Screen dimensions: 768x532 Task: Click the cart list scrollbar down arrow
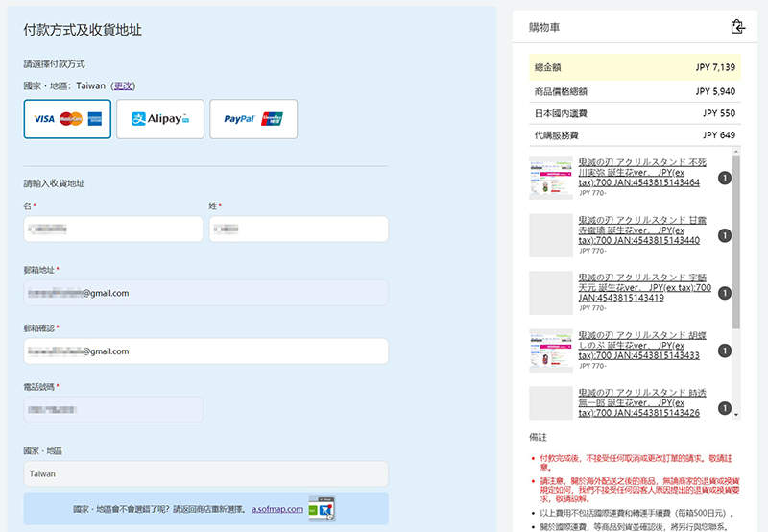736,415
